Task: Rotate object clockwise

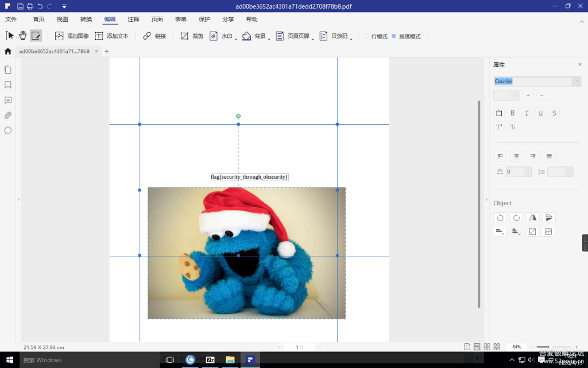Action: (x=516, y=218)
